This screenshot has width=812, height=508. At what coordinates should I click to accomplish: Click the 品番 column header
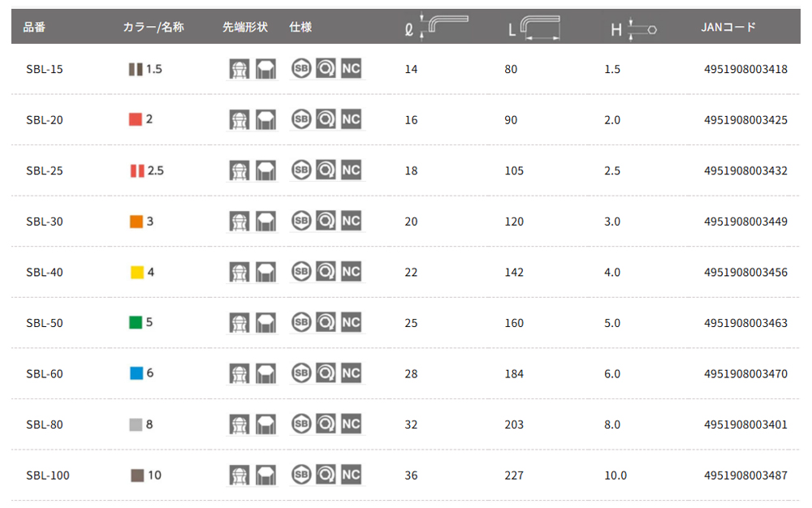click(x=34, y=27)
